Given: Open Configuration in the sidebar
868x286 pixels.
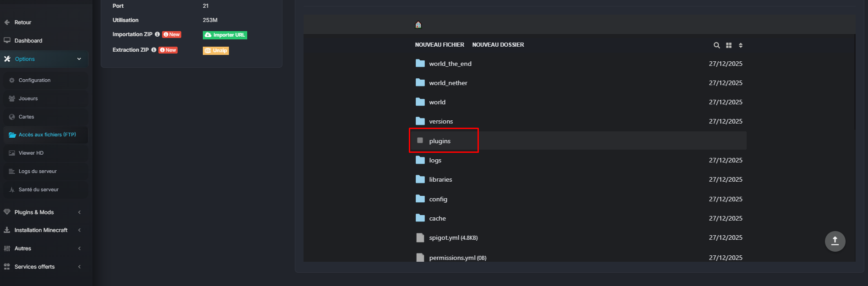Looking at the screenshot, I should coord(35,80).
